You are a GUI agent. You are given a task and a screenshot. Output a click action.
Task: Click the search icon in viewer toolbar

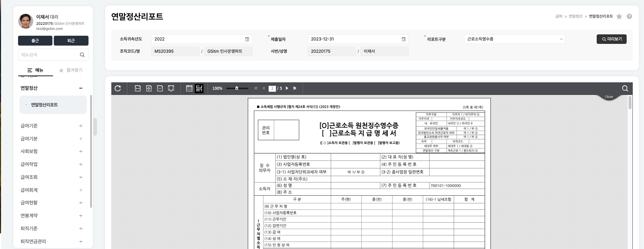point(625,88)
